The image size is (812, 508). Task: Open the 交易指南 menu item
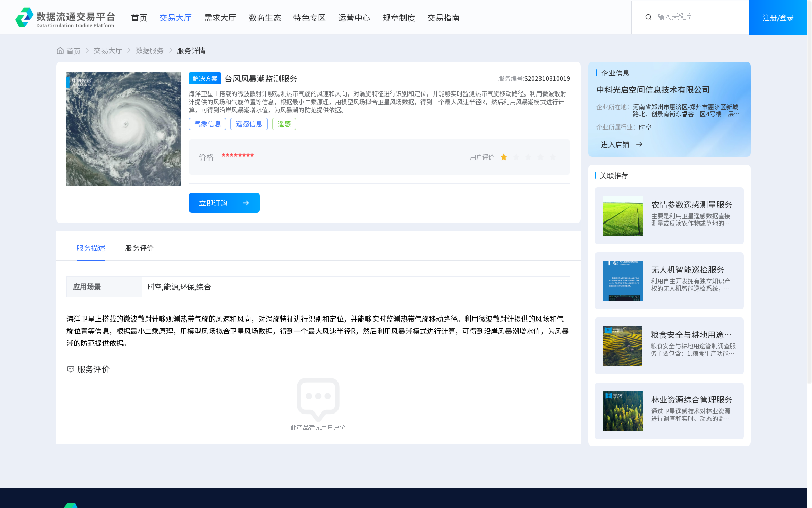click(444, 18)
